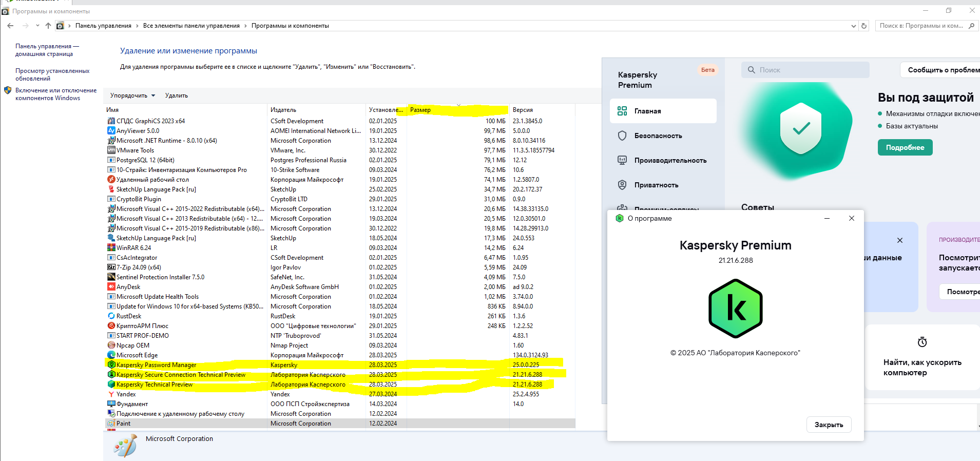Screen dimensions: 980x461
Task: Select the RustDesk icon in list
Action: coord(111,316)
